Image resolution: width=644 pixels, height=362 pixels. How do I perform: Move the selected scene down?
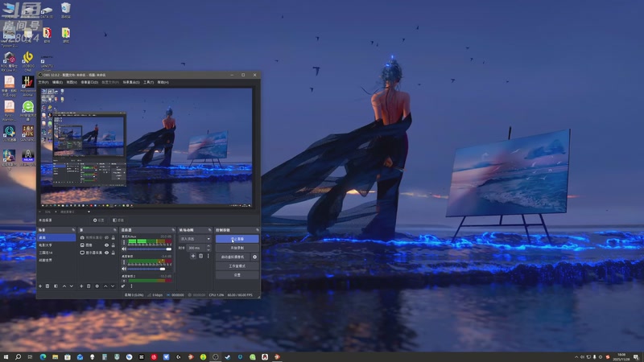[x=72, y=286]
